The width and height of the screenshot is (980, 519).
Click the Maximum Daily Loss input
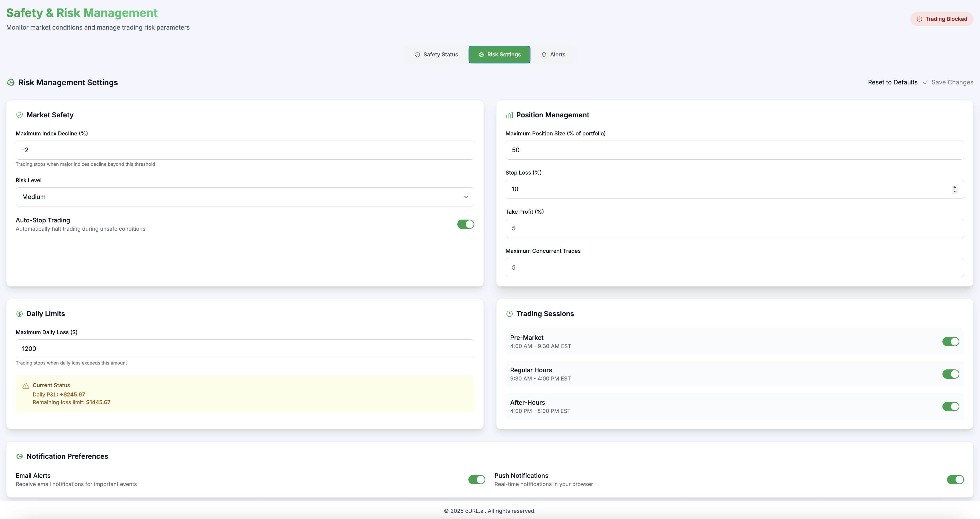coord(245,349)
